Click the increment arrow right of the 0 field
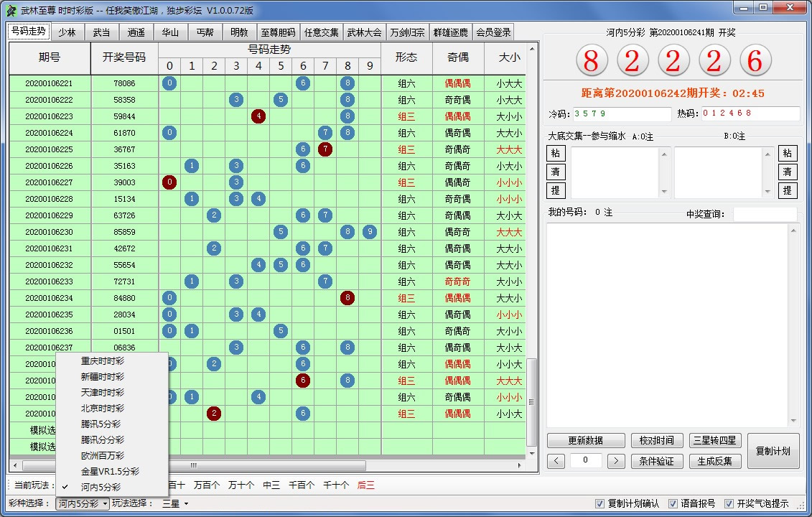This screenshot has width=812, height=517. 615,461
